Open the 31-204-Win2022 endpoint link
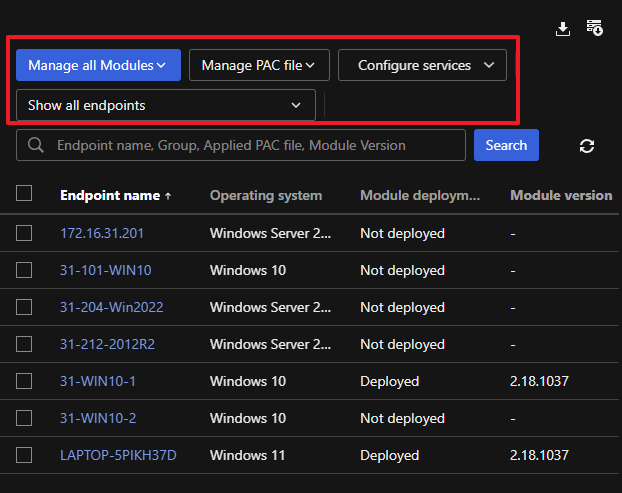The image size is (622, 493). tap(111, 307)
